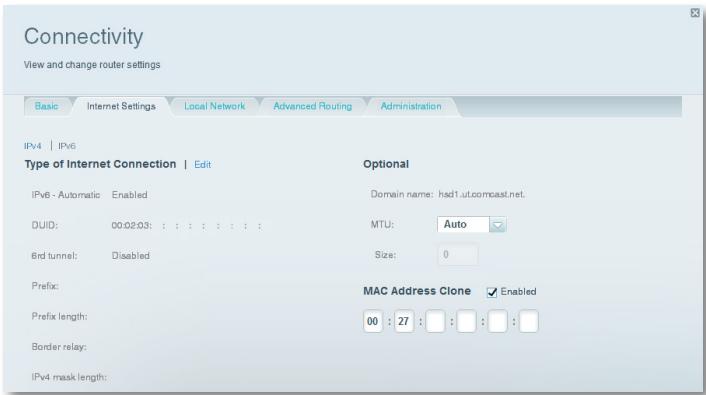Click the Border relay label
The width and height of the screenshot is (706, 395).
pos(59,347)
